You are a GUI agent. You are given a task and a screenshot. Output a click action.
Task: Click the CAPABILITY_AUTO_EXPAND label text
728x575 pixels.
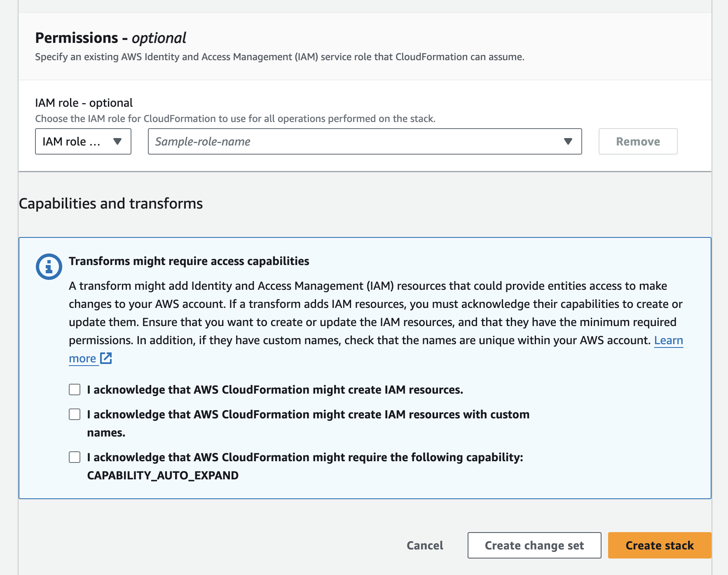pos(163,475)
